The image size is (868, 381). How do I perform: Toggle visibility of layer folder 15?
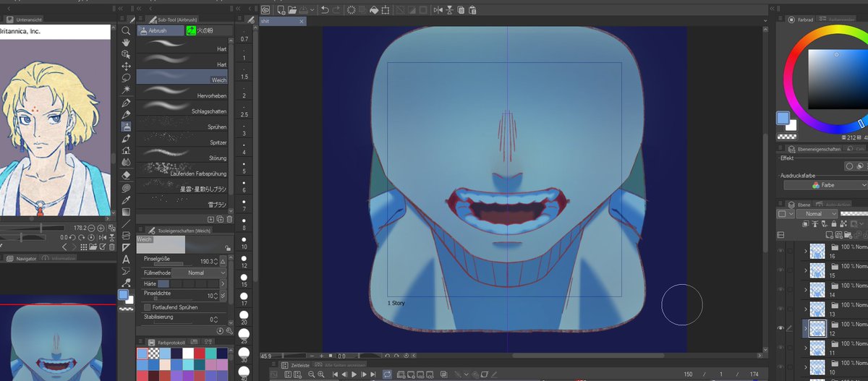pos(780,270)
